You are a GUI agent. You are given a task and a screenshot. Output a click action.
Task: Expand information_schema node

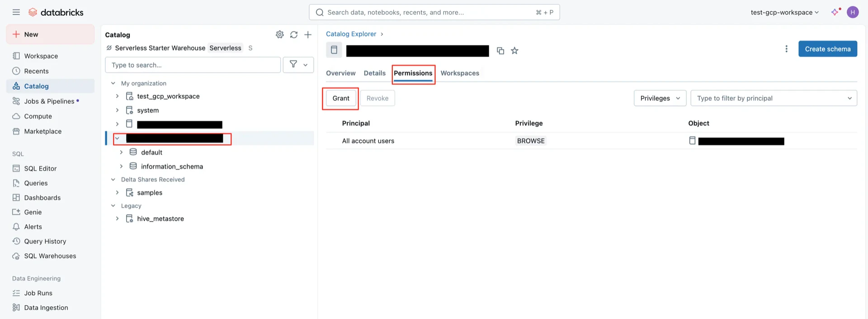click(x=121, y=167)
